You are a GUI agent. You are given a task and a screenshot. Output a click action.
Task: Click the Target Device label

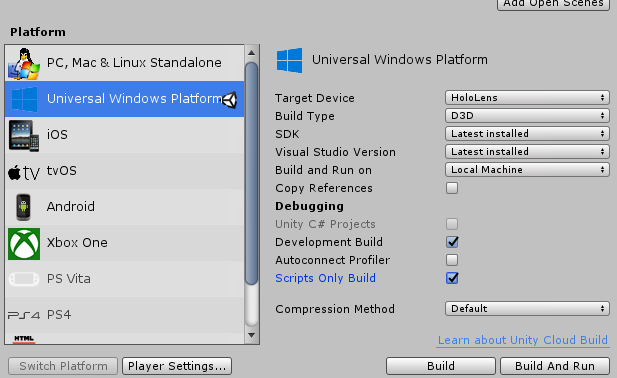315,98
